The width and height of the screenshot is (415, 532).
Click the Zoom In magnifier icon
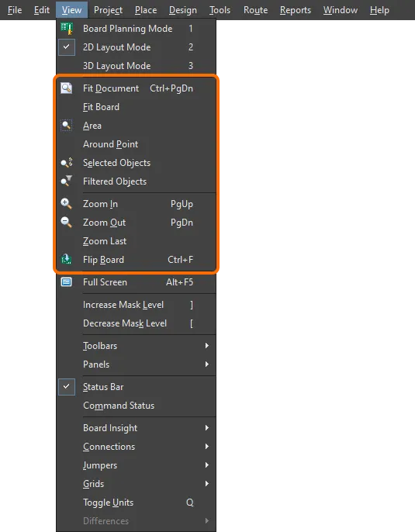(67, 203)
